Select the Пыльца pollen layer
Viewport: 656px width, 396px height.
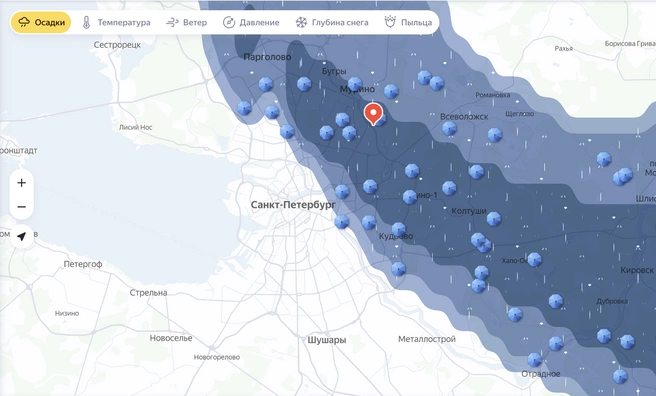(408, 23)
